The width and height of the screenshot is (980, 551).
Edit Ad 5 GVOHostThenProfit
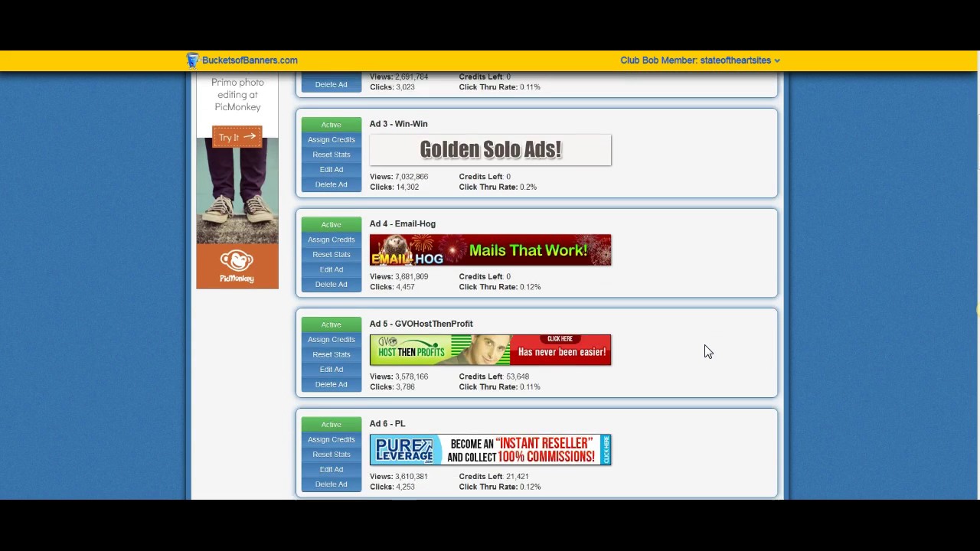click(332, 369)
